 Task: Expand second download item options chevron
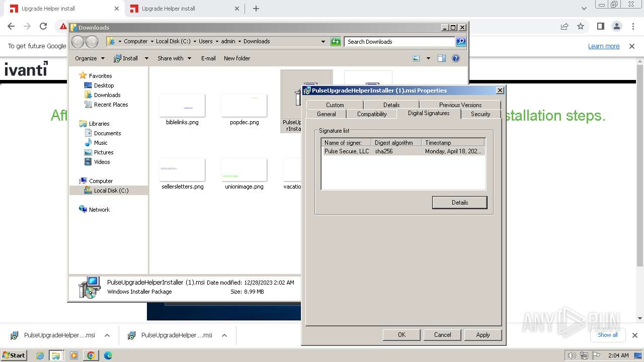click(224, 335)
